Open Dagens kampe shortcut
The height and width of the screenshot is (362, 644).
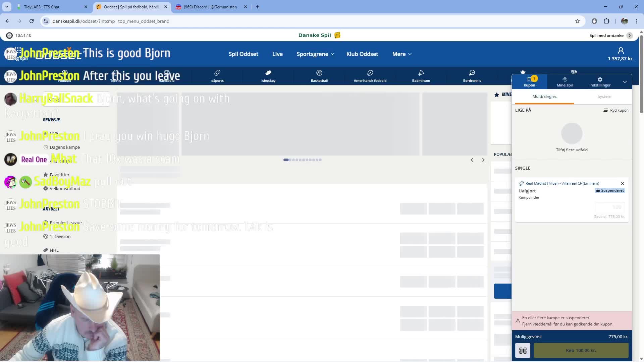point(61,147)
